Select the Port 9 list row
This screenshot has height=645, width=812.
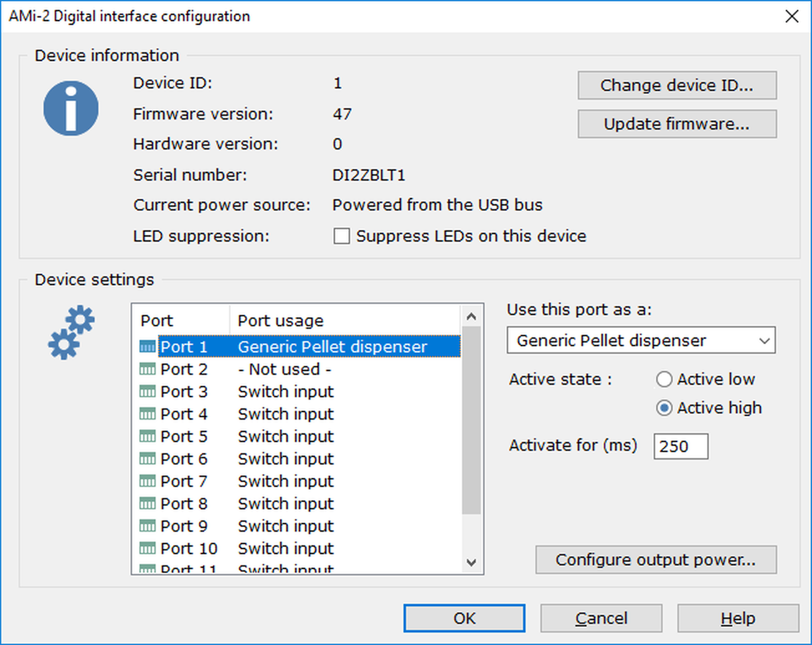[285, 526]
